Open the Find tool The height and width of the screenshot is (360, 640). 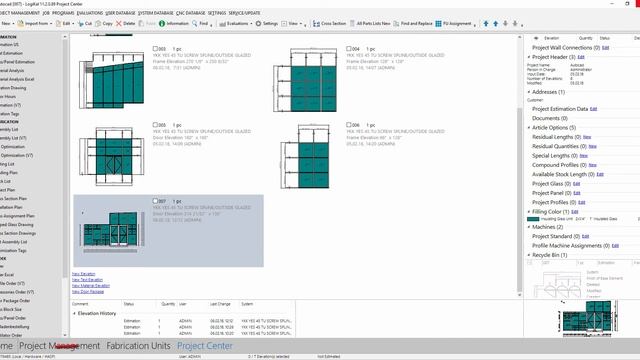pyautogui.click(x=200, y=24)
